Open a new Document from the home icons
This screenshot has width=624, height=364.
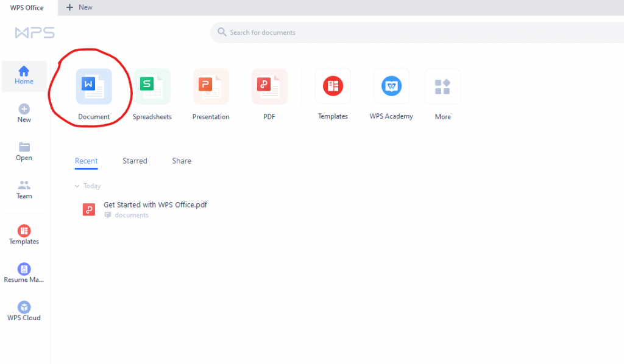click(94, 86)
